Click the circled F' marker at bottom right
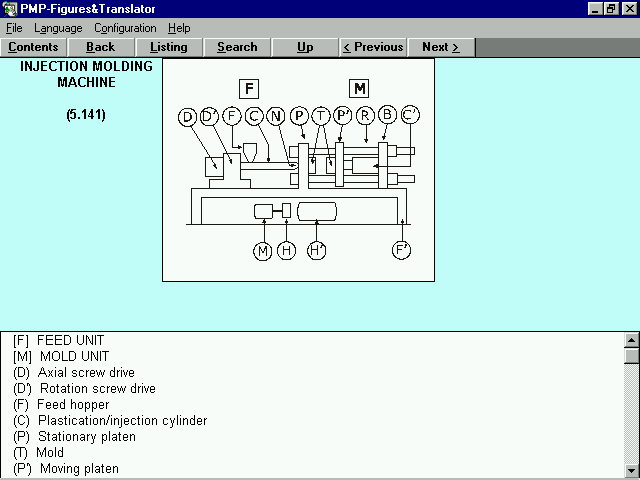Screen dimensions: 640x480 (401, 250)
